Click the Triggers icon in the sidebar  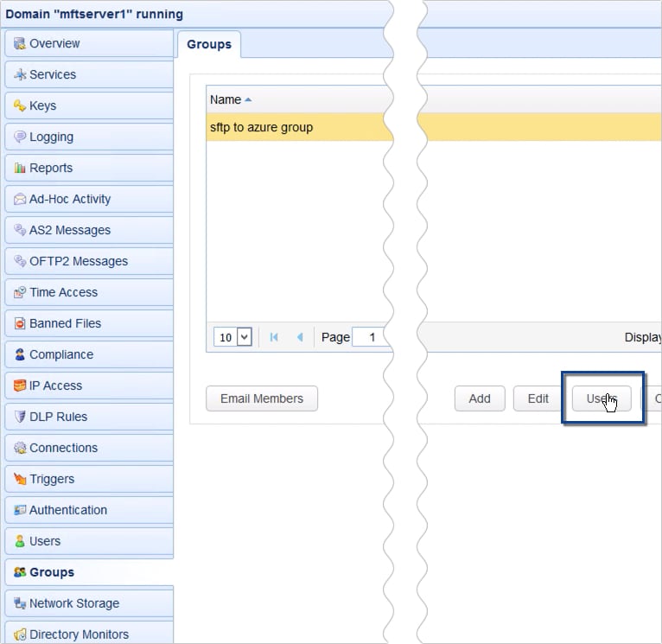20,480
